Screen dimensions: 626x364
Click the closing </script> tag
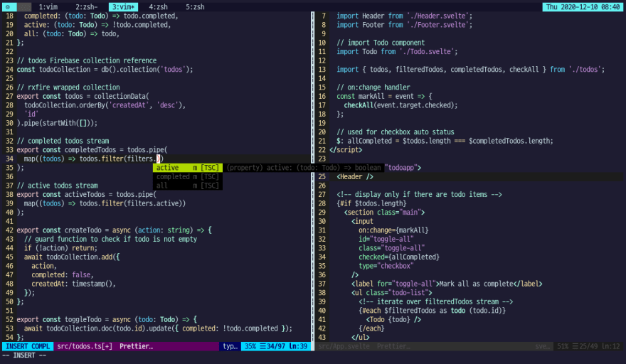pyautogui.click(x=346, y=150)
